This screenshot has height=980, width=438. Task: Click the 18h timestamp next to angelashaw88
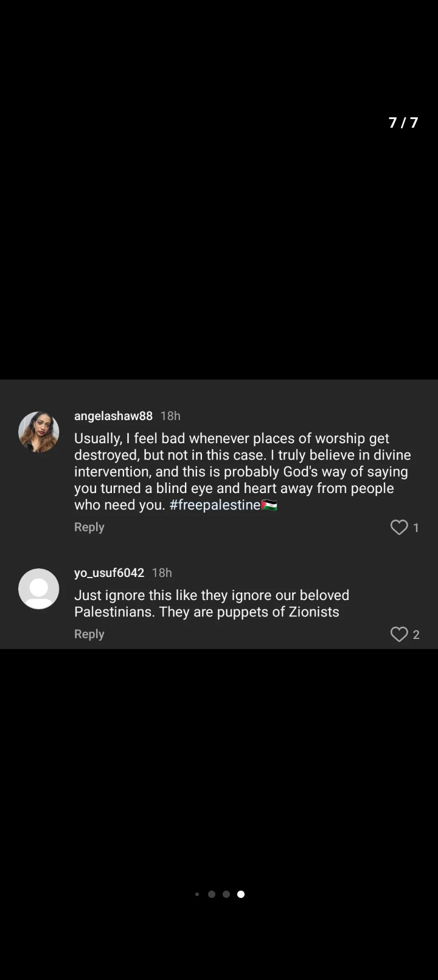[x=170, y=416]
